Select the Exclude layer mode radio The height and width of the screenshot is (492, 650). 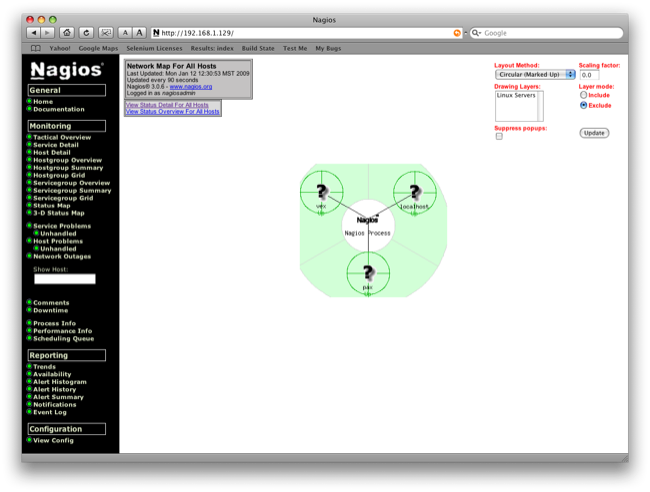pos(583,105)
